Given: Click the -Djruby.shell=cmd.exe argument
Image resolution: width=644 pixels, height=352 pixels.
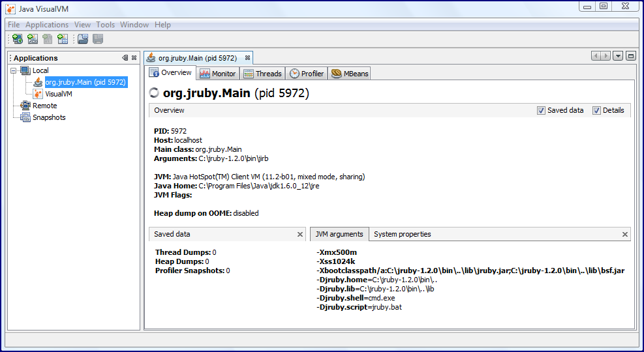Looking at the screenshot, I should pyautogui.click(x=356, y=299).
